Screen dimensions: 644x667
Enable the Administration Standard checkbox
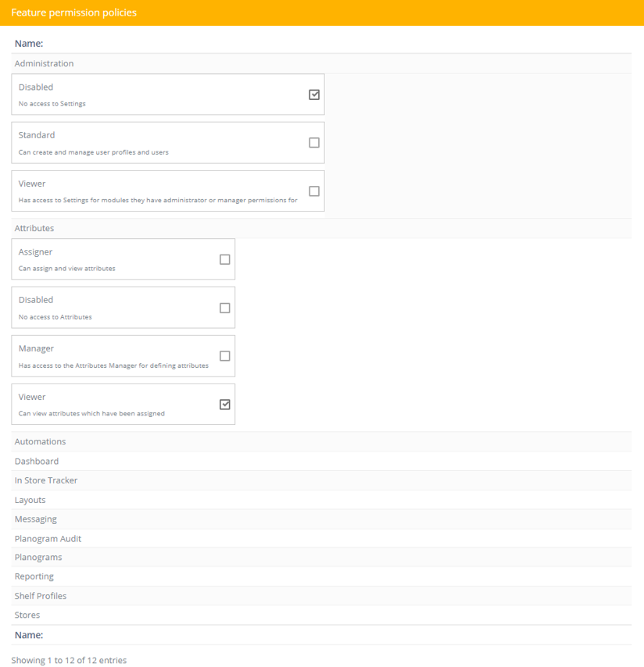314,142
